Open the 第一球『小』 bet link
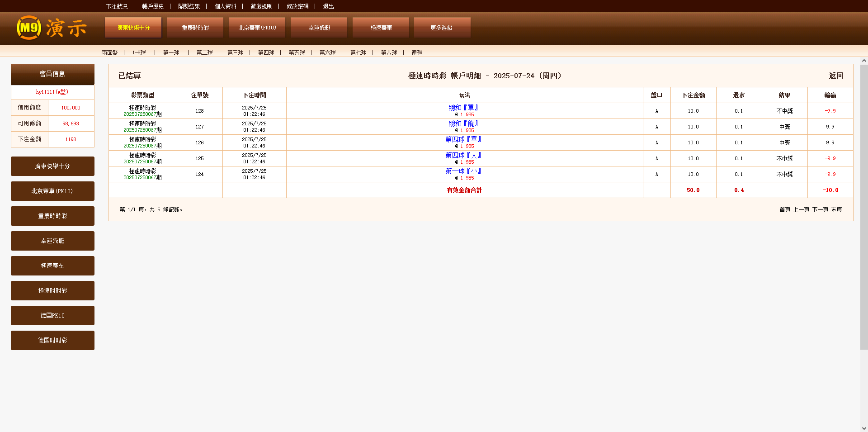Image resolution: width=868 pixels, height=432 pixels. [x=463, y=171]
